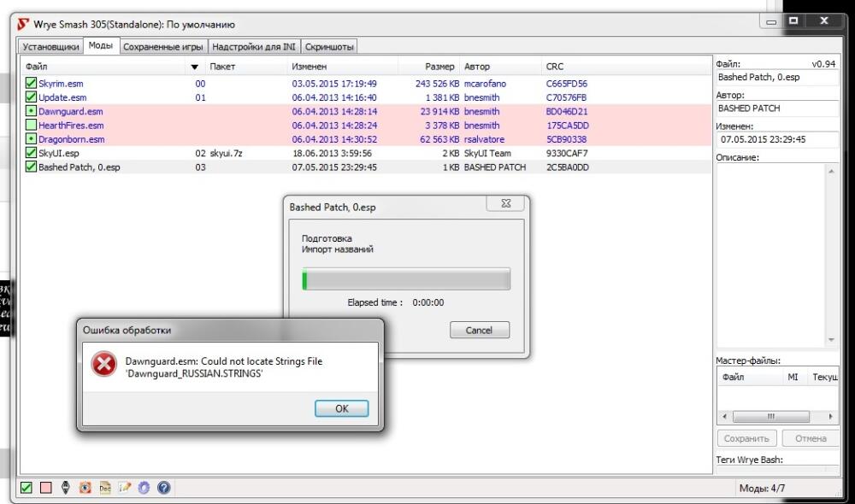The image size is (855, 504).
Task: Click inside the Описание text area
Action: 771,255
